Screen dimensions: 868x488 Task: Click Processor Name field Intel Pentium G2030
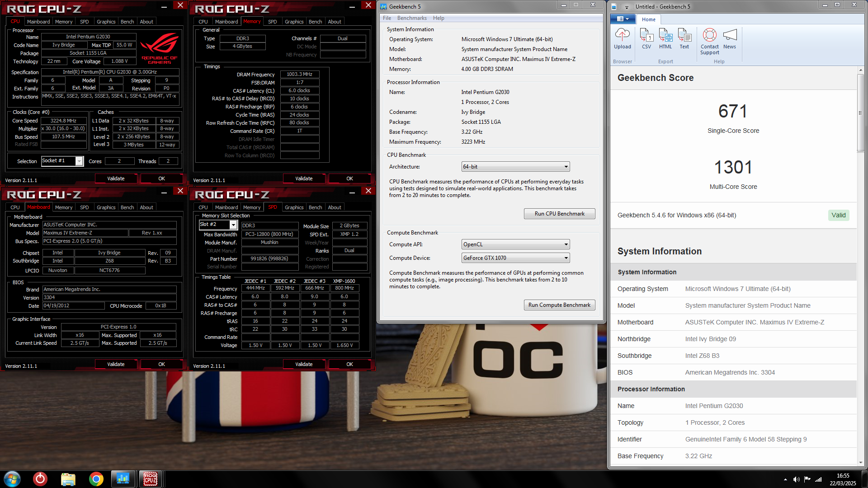(x=88, y=37)
